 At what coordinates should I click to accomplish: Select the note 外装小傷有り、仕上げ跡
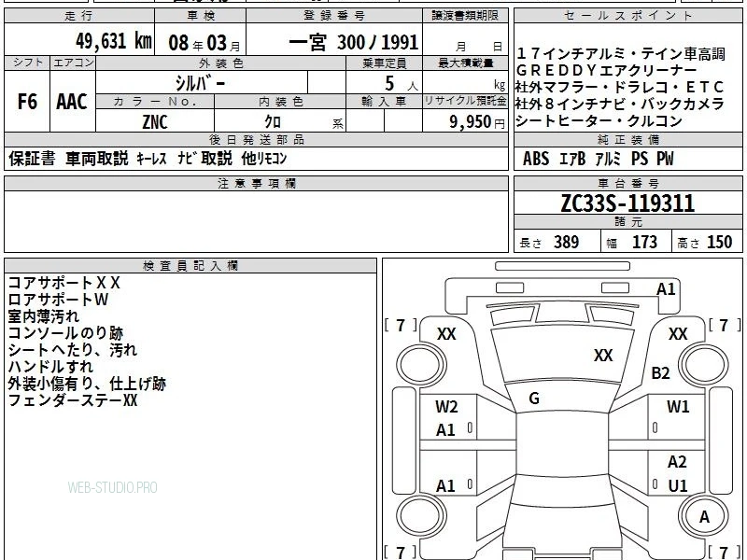pos(87,384)
